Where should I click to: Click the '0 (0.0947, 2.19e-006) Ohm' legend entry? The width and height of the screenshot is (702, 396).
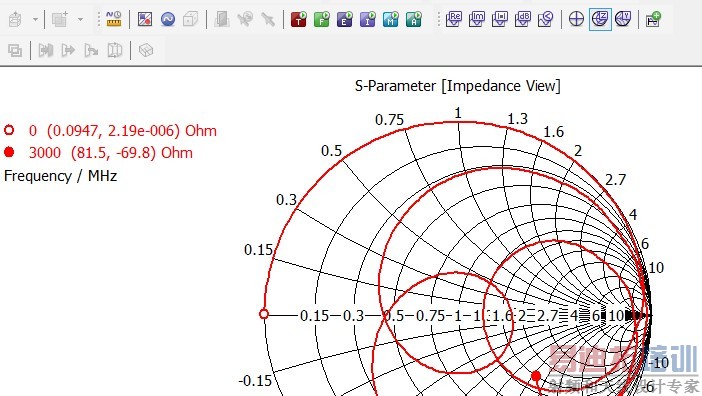pos(123,131)
